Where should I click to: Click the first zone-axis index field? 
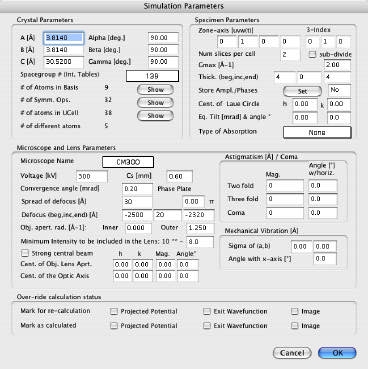point(227,42)
